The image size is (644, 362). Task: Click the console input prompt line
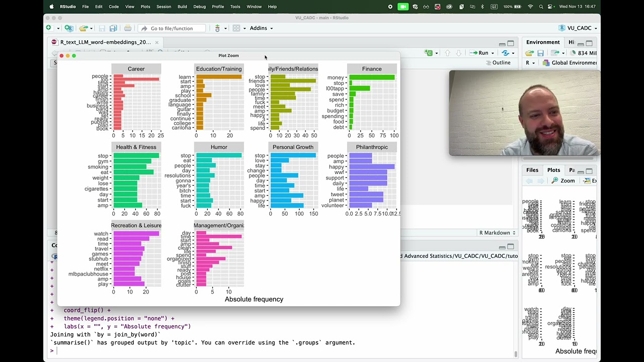282,351
